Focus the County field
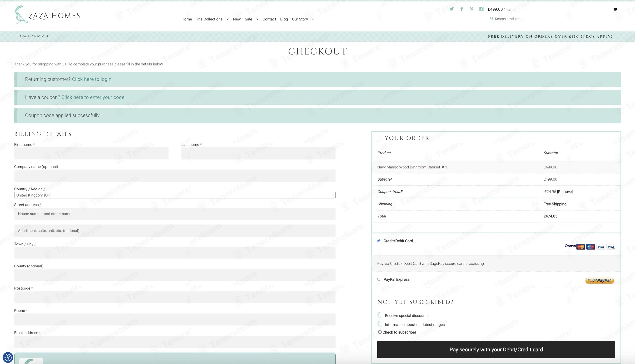Viewport: 635px width, 364px height. coord(174,275)
